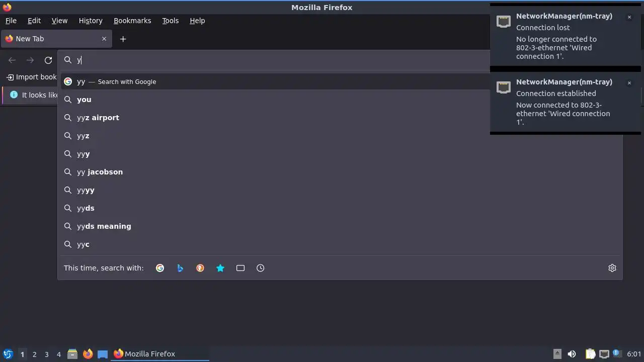The height and width of the screenshot is (362, 644).
Task: Open the Bookmarks menu
Action: [x=132, y=21]
